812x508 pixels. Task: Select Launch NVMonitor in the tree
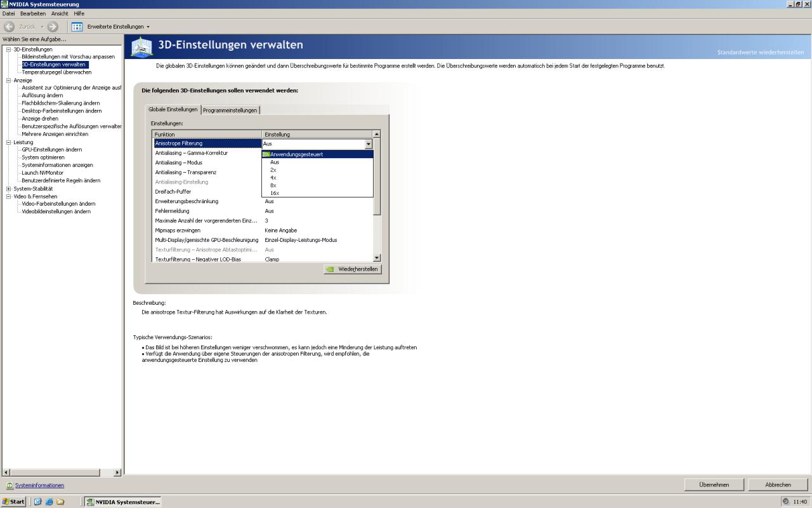(x=43, y=173)
